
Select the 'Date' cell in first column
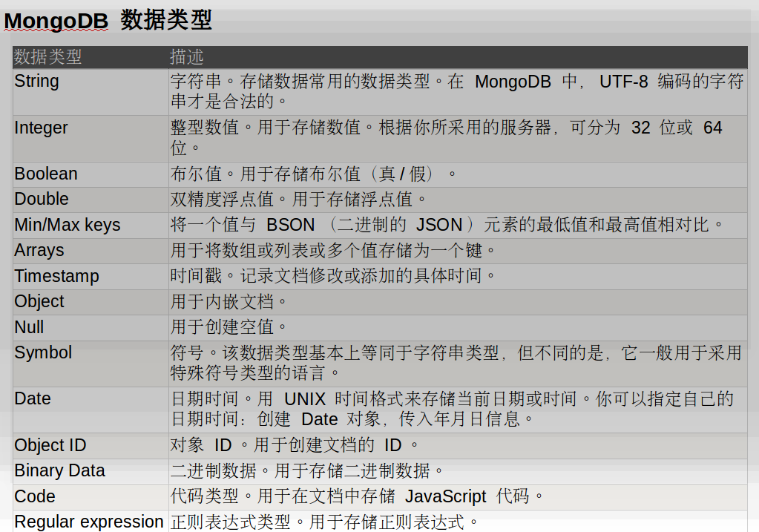coord(91,410)
